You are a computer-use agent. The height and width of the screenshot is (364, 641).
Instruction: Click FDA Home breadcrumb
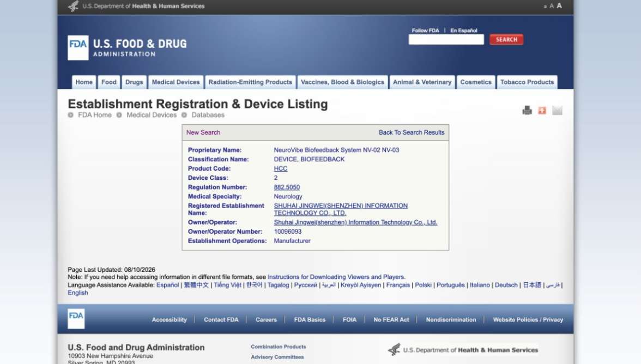pyautogui.click(x=94, y=115)
